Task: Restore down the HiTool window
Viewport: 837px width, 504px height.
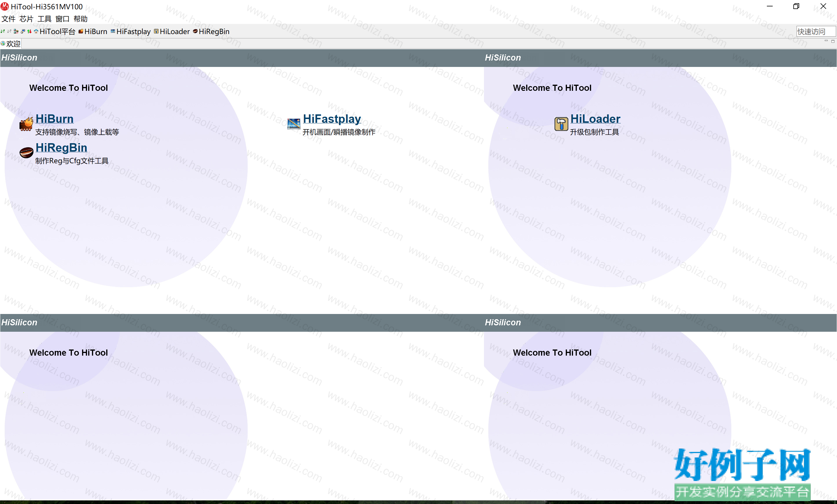Action: point(796,6)
